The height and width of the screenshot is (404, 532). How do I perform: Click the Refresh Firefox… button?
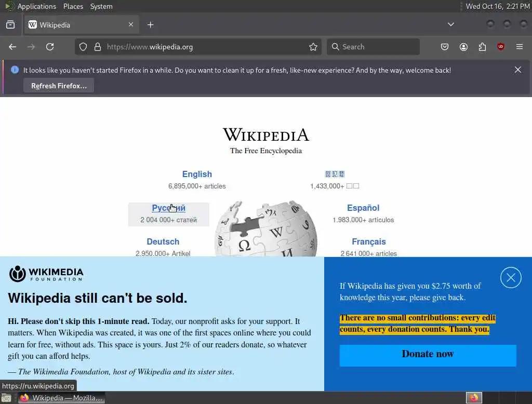point(59,86)
